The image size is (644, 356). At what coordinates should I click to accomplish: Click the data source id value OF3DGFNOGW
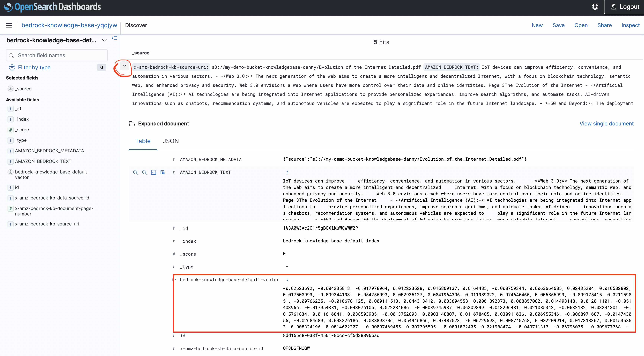[296, 348]
